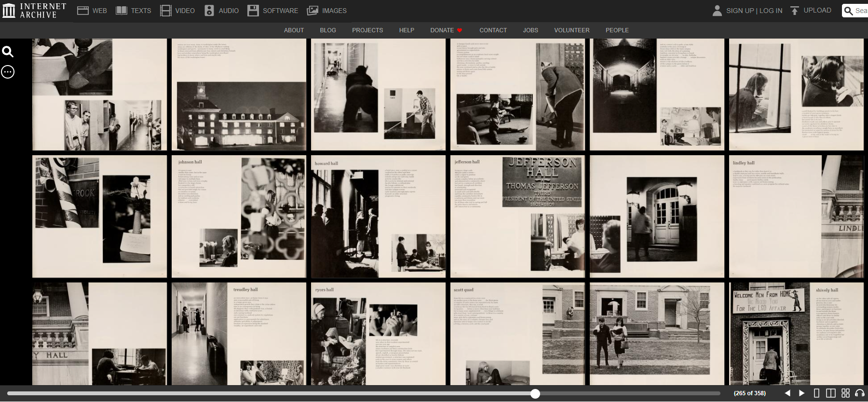Open the Howard Hall page thumbnail
868x402 pixels.
click(378, 216)
